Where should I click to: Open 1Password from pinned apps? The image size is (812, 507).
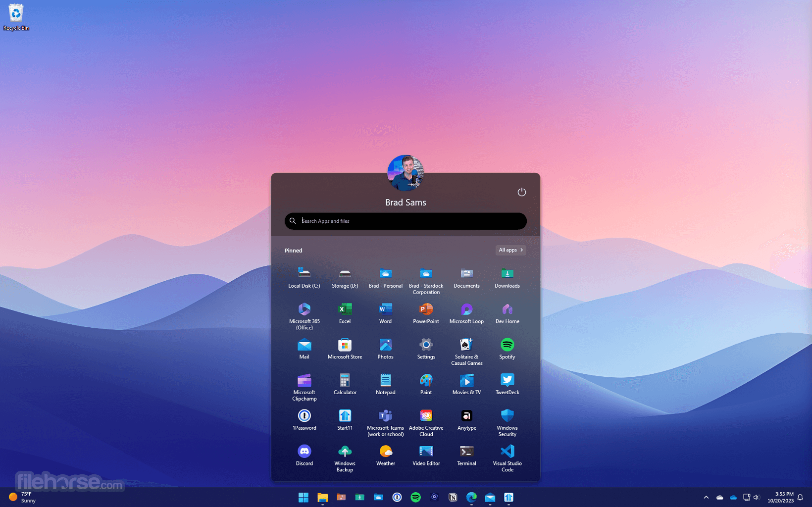pyautogui.click(x=304, y=420)
